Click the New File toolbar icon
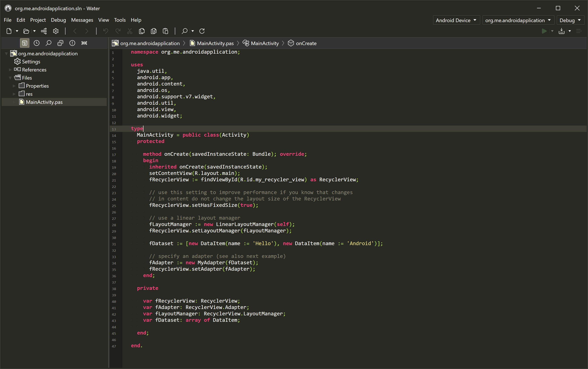Screen dimensions: 588x369 (x=9, y=31)
